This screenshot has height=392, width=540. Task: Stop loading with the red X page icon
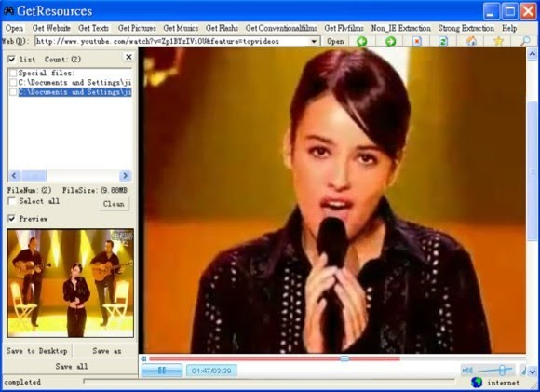coord(417,41)
